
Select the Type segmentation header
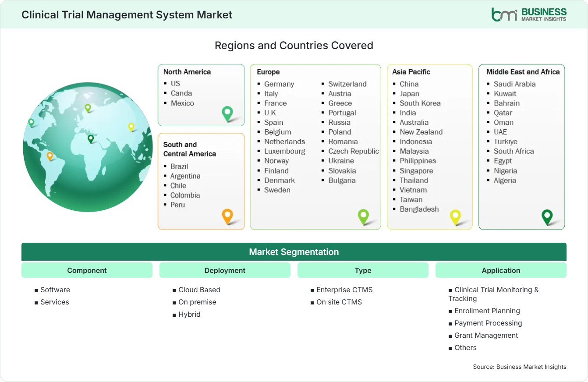[x=363, y=270]
